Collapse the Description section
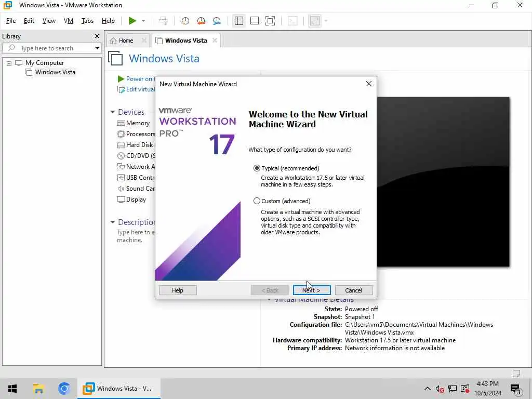Image resolution: width=532 pixels, height=399 pixels. [113, 222]
